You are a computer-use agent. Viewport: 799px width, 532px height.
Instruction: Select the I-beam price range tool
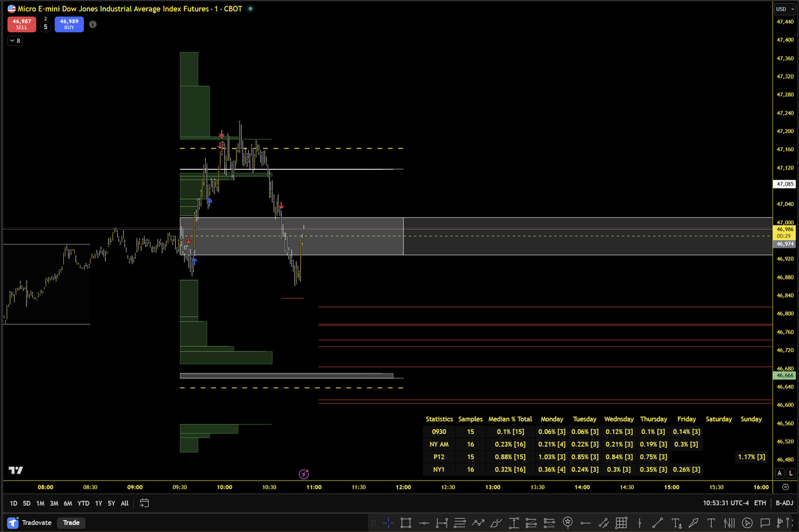[x=513, y=523]
